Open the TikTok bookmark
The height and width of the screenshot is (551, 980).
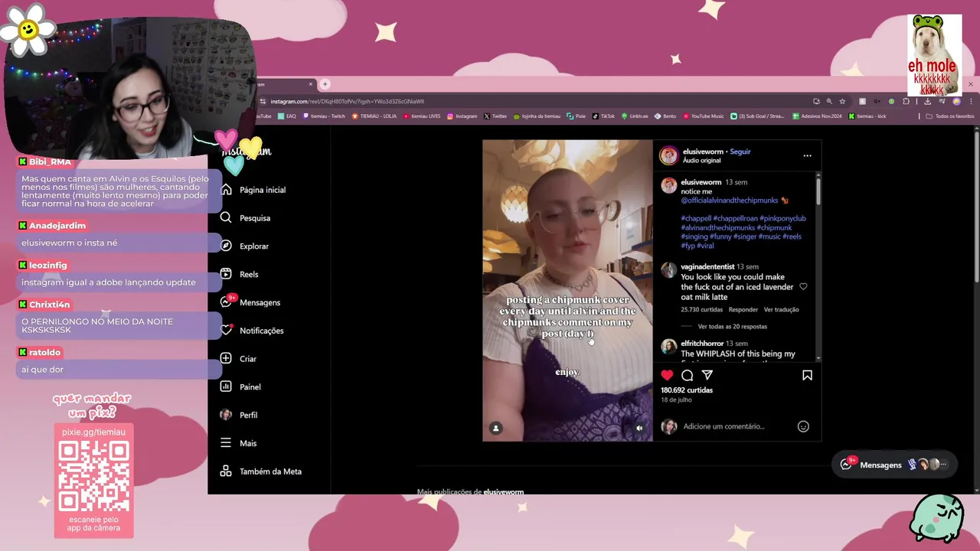tap(604, 116)
